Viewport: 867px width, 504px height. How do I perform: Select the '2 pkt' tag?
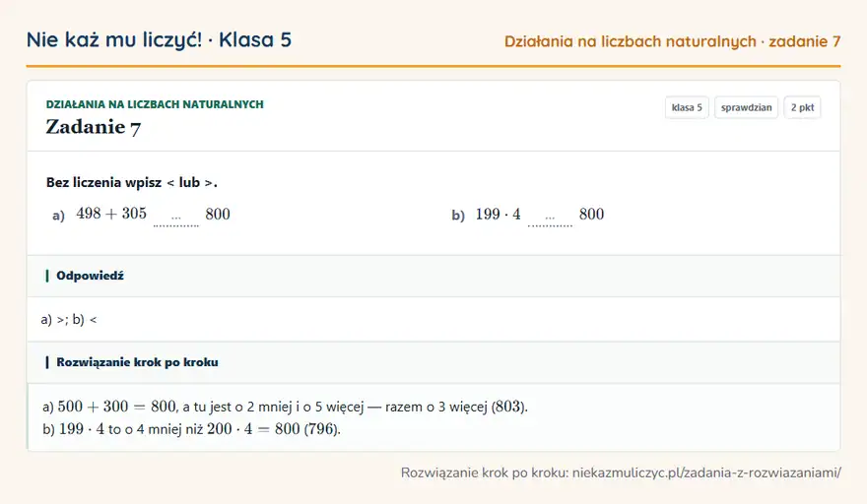pyautogui.click(x=802, y=107)
